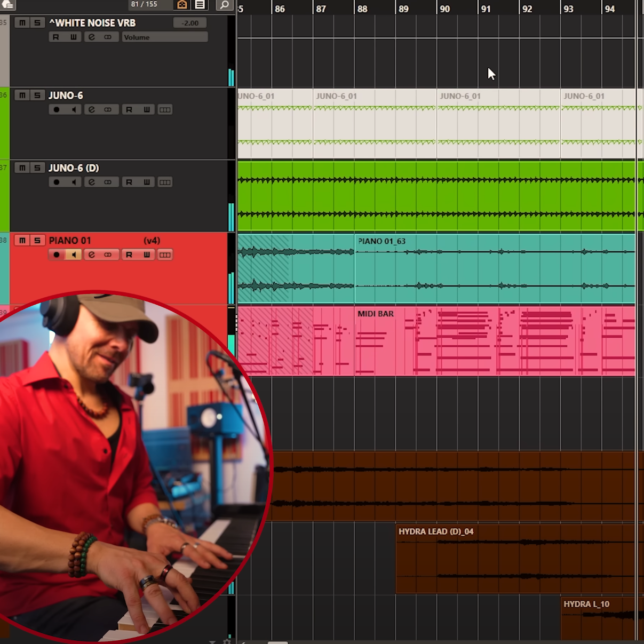Select track 36 JUNO-6 name label
Viewport: 644px width, 644px height.
point(66,96)
